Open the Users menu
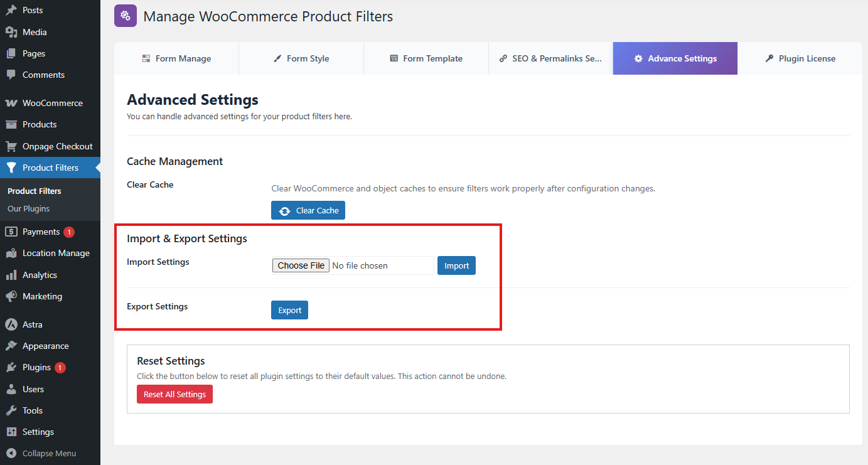868x465 pixels. click(50, 389)
